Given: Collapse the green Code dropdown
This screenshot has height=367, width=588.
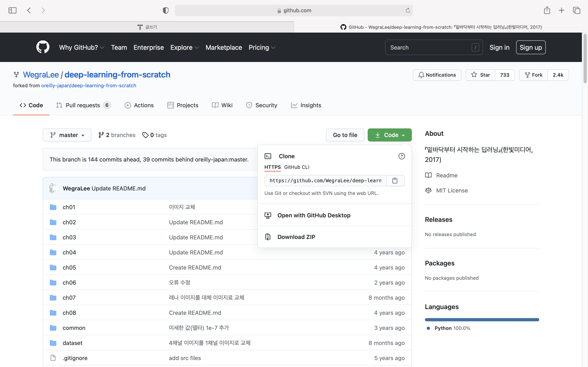Looking at the screenshot, I should click(390, 135).
